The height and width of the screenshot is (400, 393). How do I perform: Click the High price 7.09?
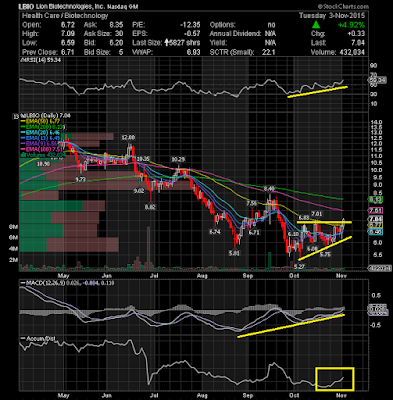point(68,34)
